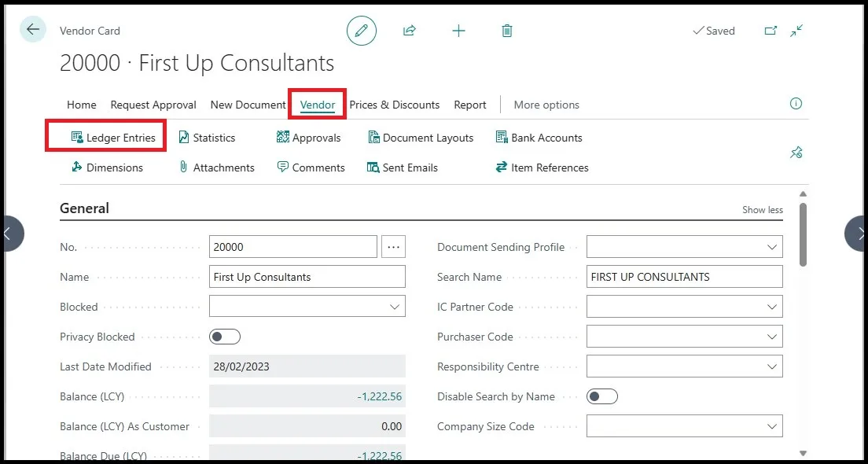Click More options
Viewport: 868px width, 464px height.
coord(546,105)
